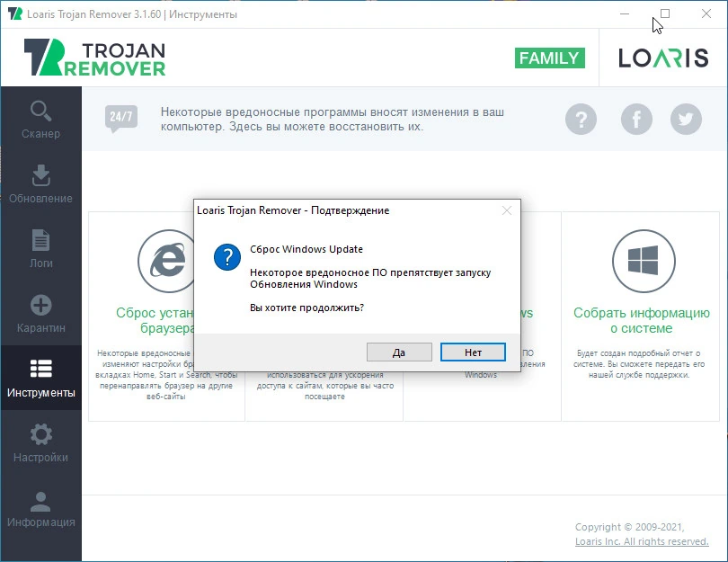The height and width of the screenshot is (562, 728).
Task: Open Настройки gear section
Action: [x=40, y=442]
